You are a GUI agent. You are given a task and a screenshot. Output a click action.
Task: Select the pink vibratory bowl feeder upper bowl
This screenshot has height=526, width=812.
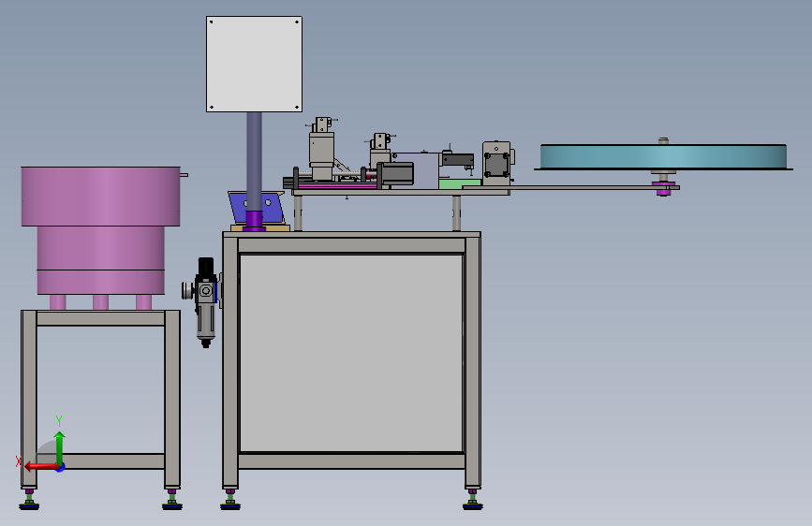[100, 197]
